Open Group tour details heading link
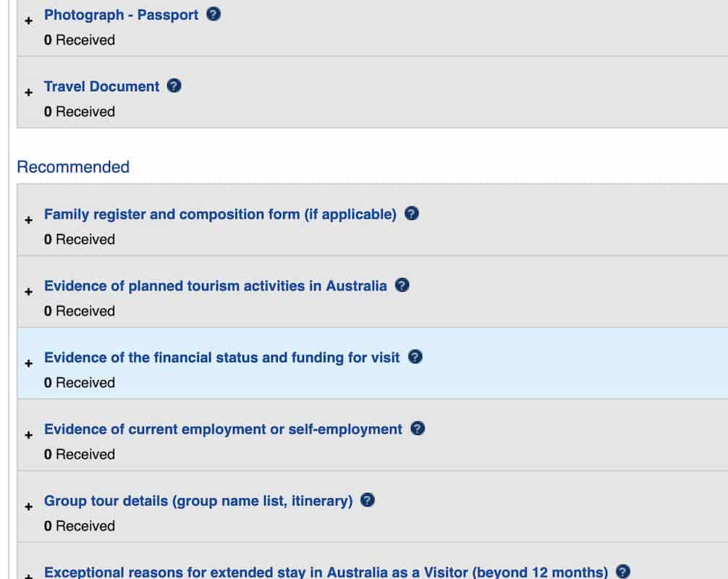The image size is (728, 579). (198, 501)
